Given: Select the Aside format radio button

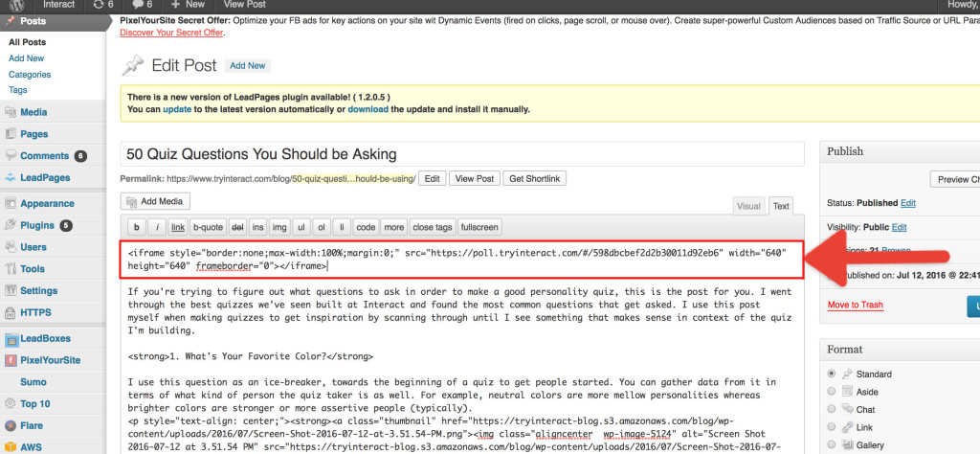Looking at the screenshot, I should tap(832, 391).
